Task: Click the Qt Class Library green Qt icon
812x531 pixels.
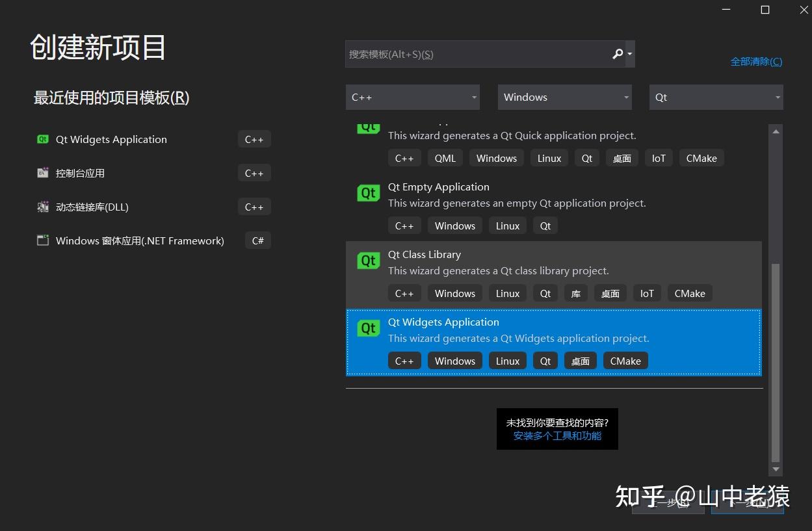Action: pyautogui.click(x=369, y=261)
